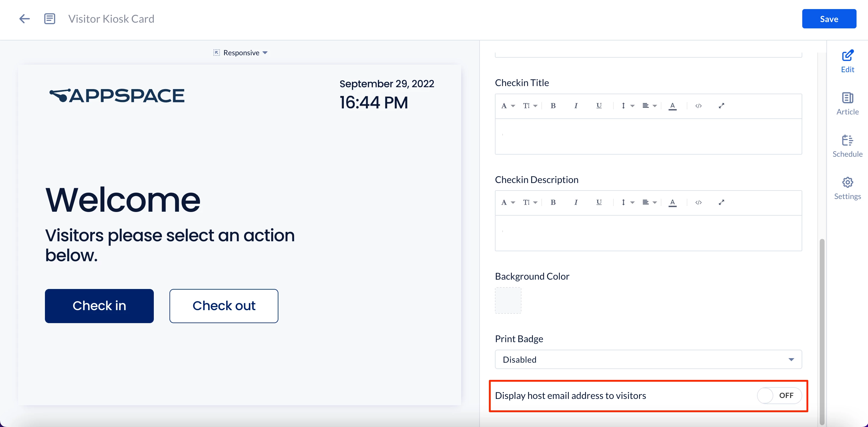The image size is (868, 427).
Task: Toggle Display host email address to visitors
Action: 779,395
